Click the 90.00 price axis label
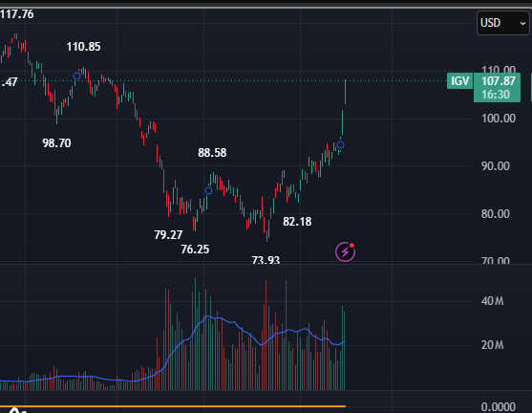532x413 pixels. (496, 166)
